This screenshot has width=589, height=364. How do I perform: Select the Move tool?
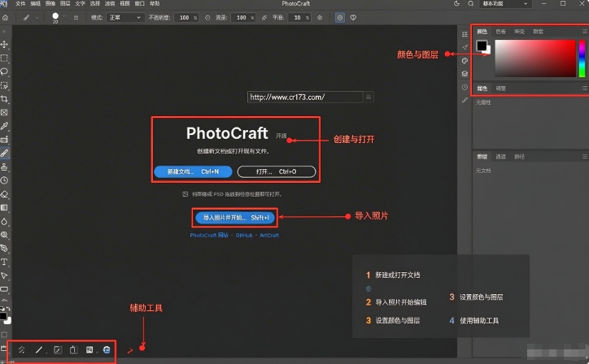click(x=4, y=44)
